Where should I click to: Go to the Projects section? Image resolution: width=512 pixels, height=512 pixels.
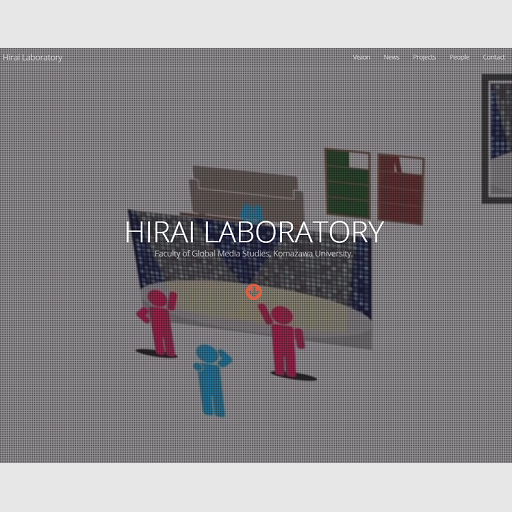tap(424, 57)
